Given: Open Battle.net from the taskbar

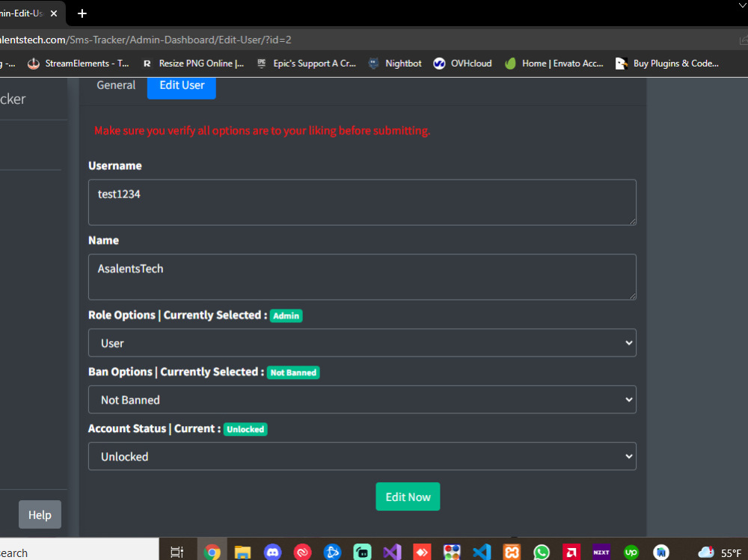Looking at the screenshot, I should click(333, 552).
